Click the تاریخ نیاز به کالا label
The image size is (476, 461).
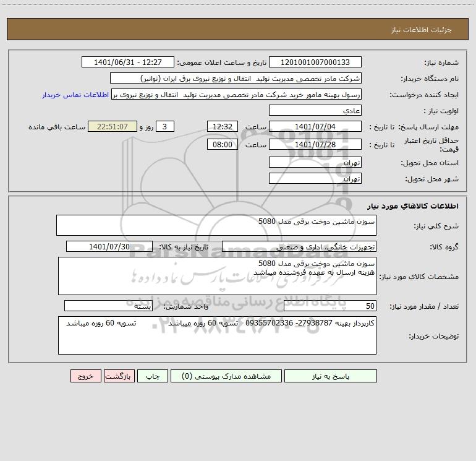coord(184,247)
